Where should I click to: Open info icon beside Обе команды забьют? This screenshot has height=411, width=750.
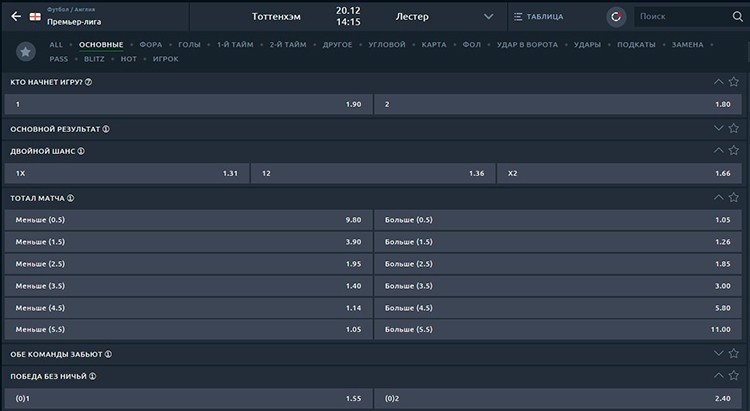(x=108, y=355)
